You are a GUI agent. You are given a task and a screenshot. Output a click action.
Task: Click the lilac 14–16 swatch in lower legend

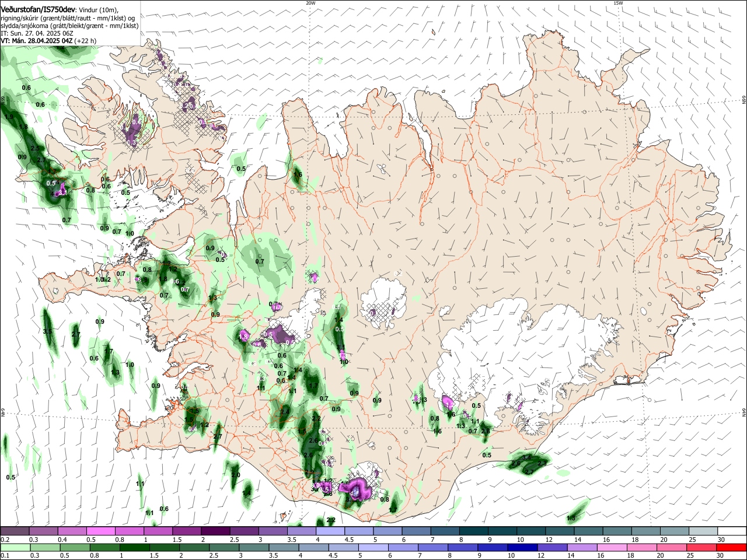click(x=582, y=547)
